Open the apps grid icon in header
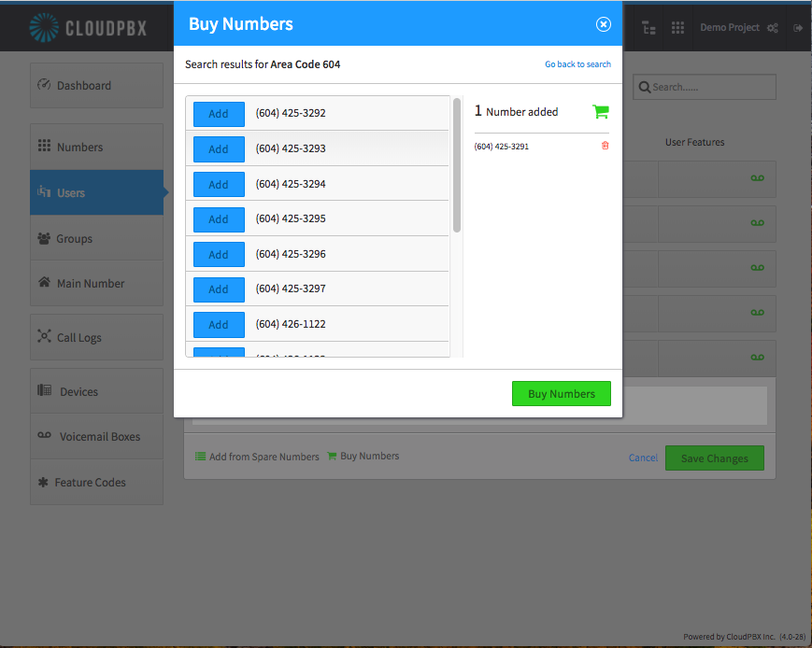The image size is (812, 648). [x=677, y=27]
